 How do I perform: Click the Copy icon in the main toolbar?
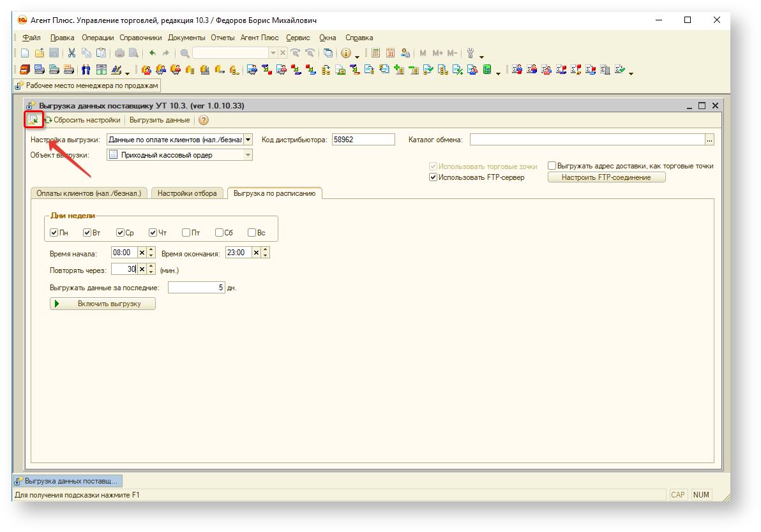(86, 53)
